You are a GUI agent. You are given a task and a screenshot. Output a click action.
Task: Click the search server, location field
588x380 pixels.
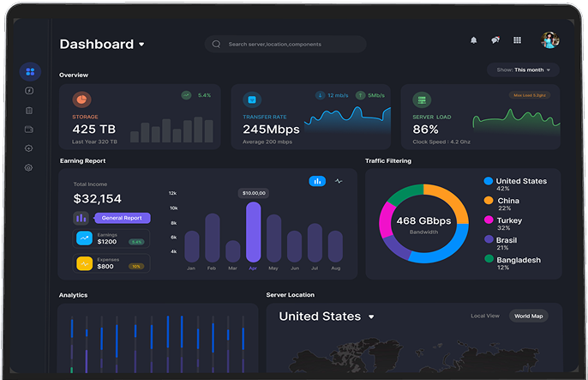click(287, 44)
